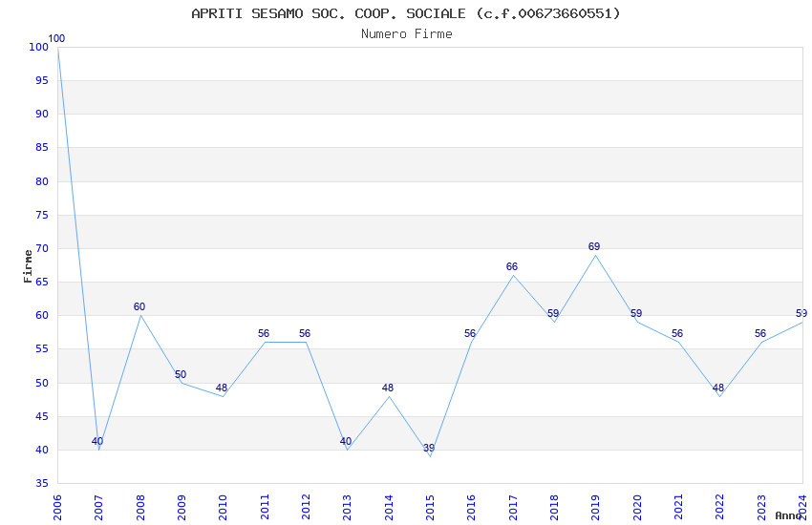Click y-axis tick value 50

tap(42, 384)
